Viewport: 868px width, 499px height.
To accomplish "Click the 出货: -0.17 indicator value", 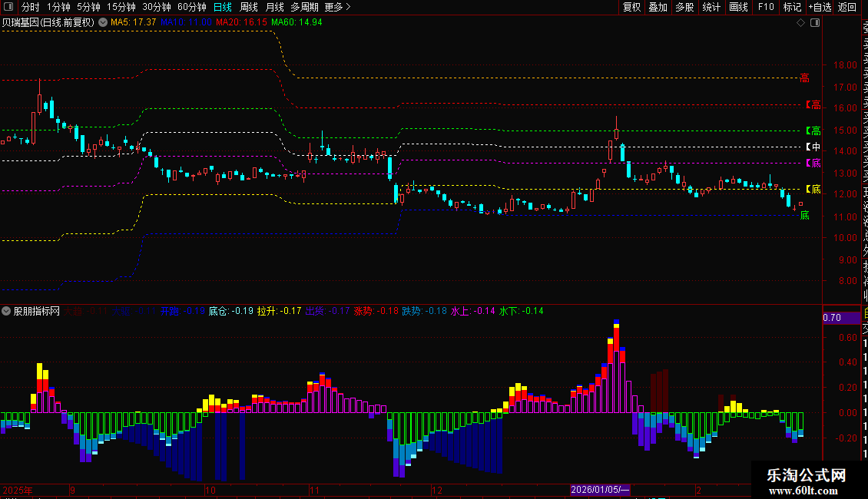I will point(328,311).
